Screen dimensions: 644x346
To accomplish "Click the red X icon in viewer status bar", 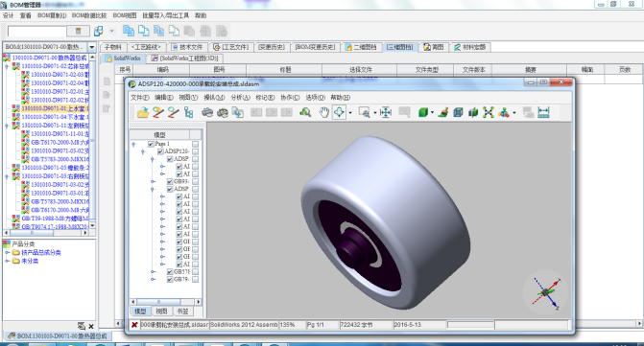I will pos(134,325).
